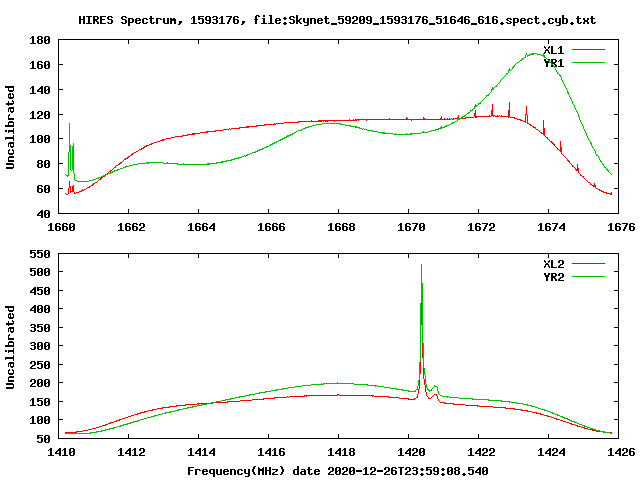
Task: Click the XL1 red legend line sample
Action: coord(588,50)
